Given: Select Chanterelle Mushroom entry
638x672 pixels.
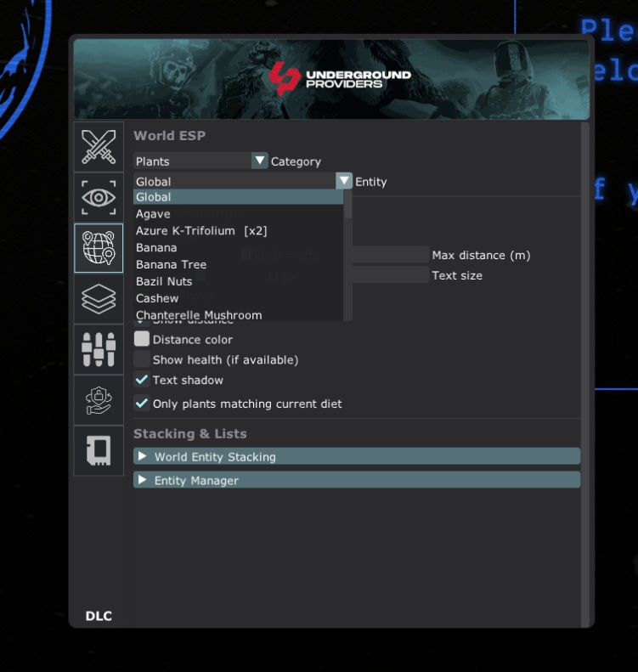Looking at the screenshot, I should pos(238,314).
